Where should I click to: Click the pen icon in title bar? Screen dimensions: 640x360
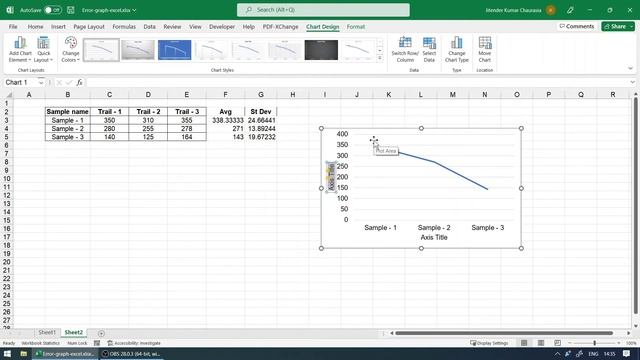click(570, 10)
